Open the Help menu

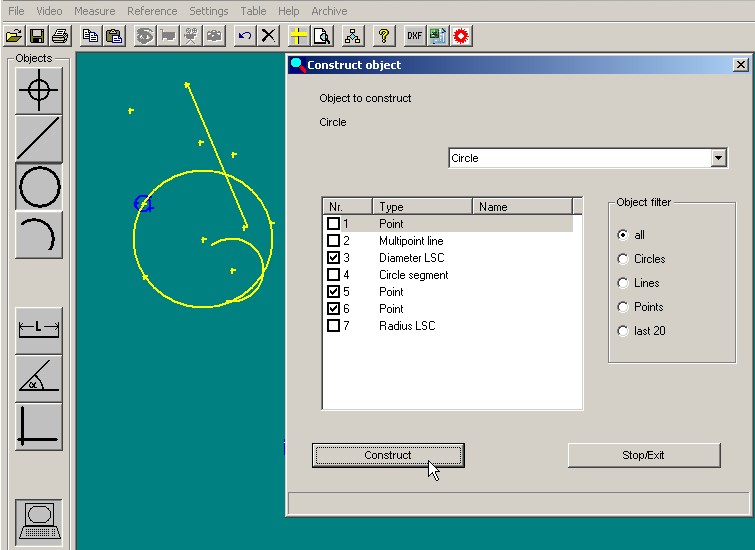288,11
